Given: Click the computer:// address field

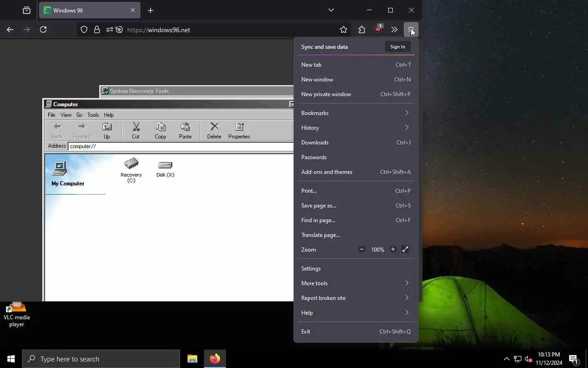Looking at the screenshot, I should click(x=181, y=146).
